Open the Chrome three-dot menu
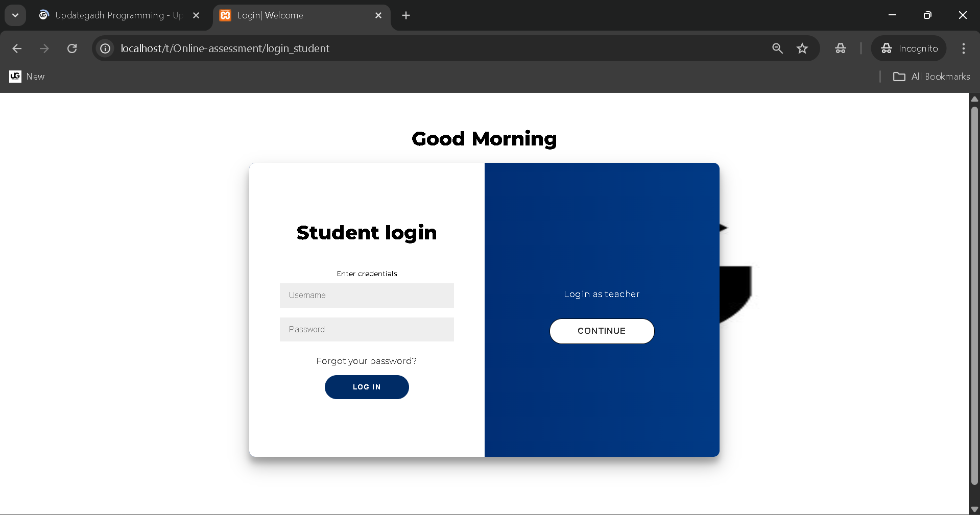The width and height of the screenshot is (980, 515). click(x=963, y=48)
